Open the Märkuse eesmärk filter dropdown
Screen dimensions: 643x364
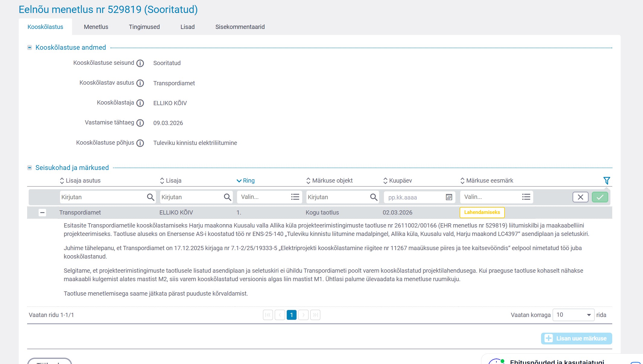[x=496, y=197]
